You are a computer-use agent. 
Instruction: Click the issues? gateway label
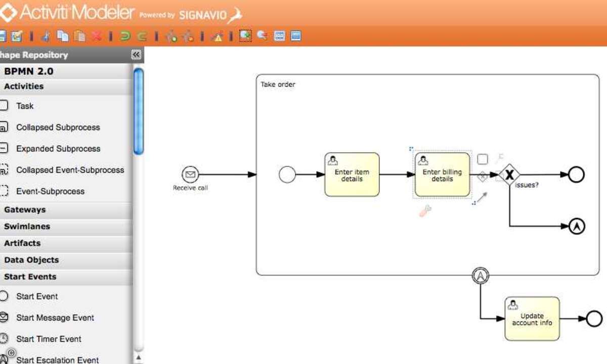(x=527, y=185)
